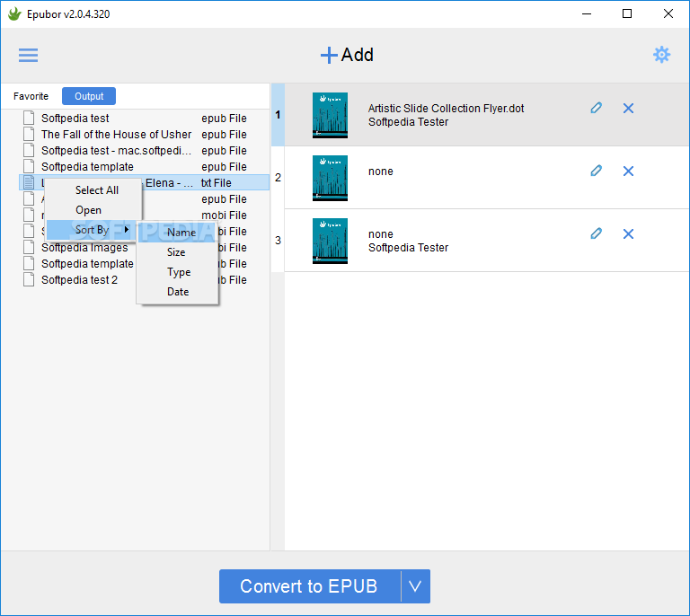Click the 'txt File' type label
690x616 pixels.
coord(216,183)
